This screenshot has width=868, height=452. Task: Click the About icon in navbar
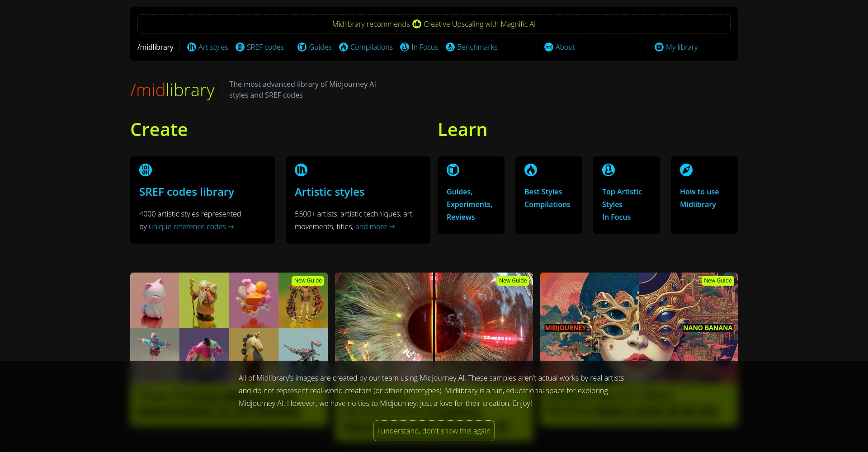click(x=548, y=47)
